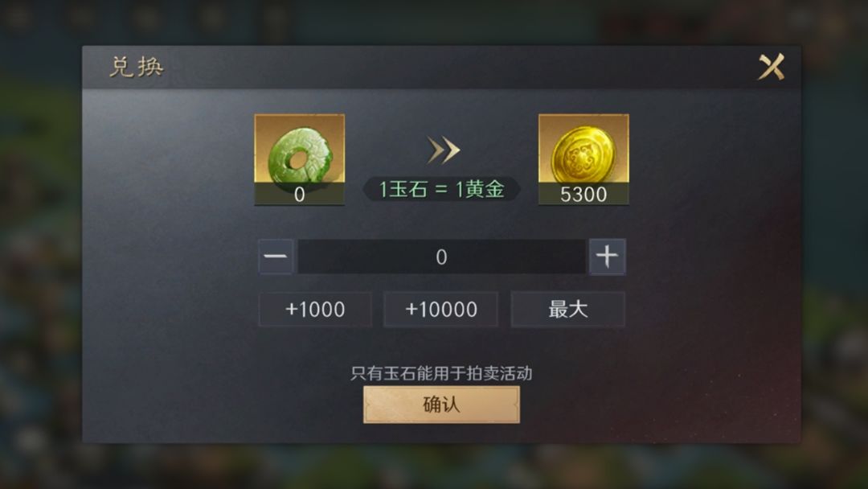This screenshot has width=868, height=489.
Task: Click the 1玉石 = 1黄金 rate label
Action: coord(441,189)
